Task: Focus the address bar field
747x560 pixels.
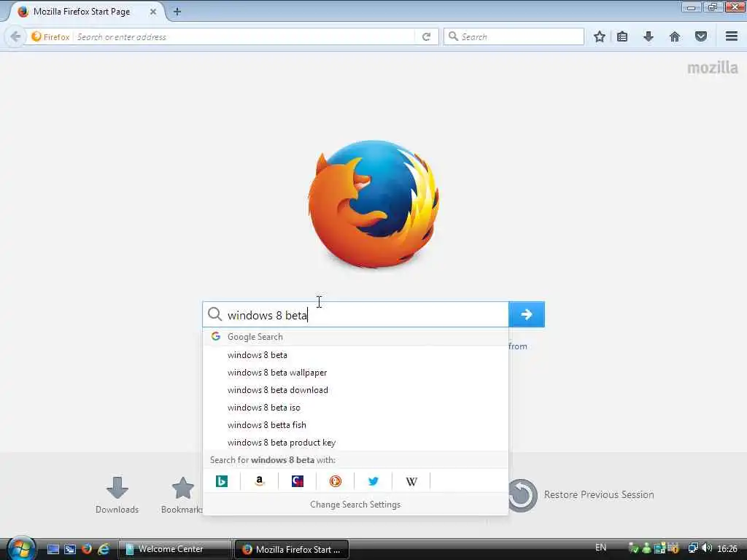Action: (244, 36)
